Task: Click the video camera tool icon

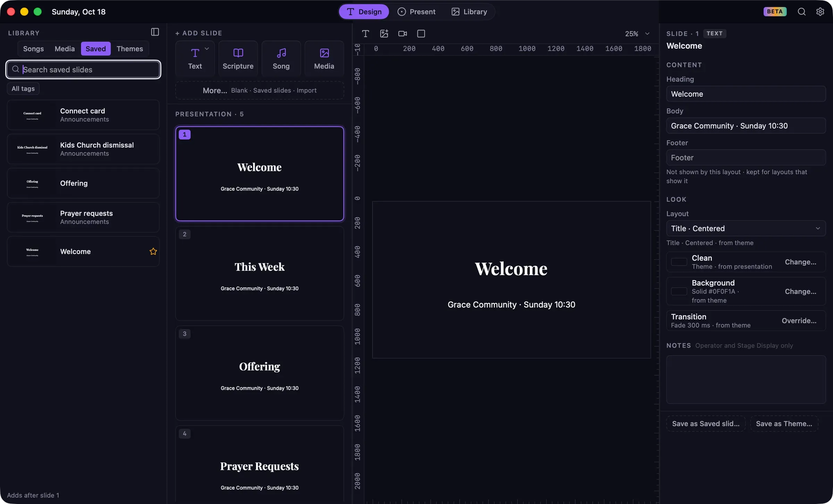Action: [403, 33]
